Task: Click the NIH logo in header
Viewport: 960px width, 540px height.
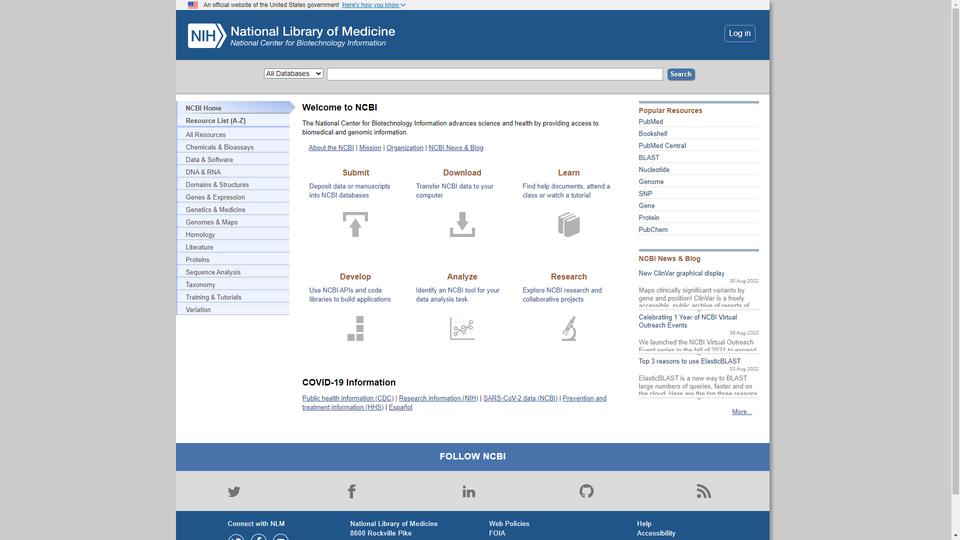Action: click(207, 36)
